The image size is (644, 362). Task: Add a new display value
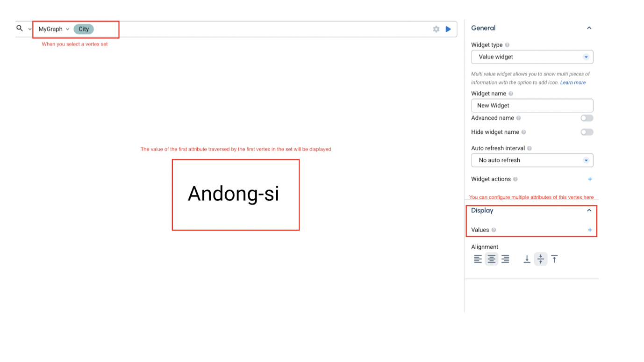[x=590, y=230]
